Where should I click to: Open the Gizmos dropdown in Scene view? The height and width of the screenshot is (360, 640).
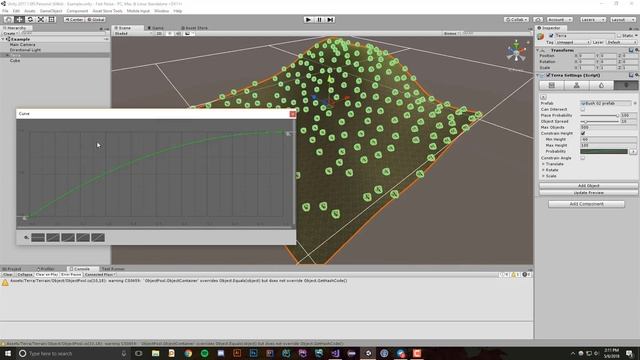click(x=451, y=33)
